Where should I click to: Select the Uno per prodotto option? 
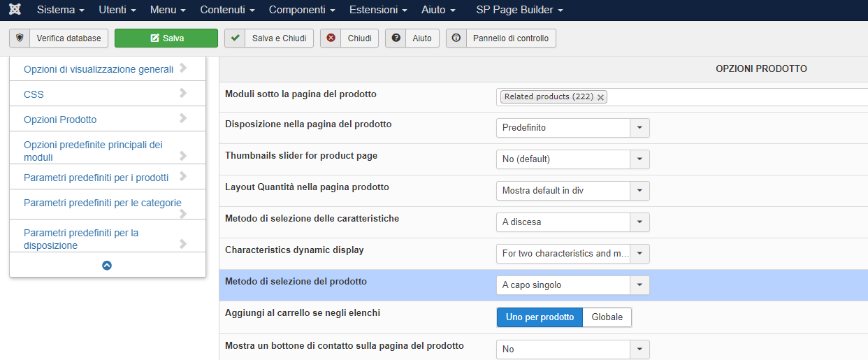[540, 317]
